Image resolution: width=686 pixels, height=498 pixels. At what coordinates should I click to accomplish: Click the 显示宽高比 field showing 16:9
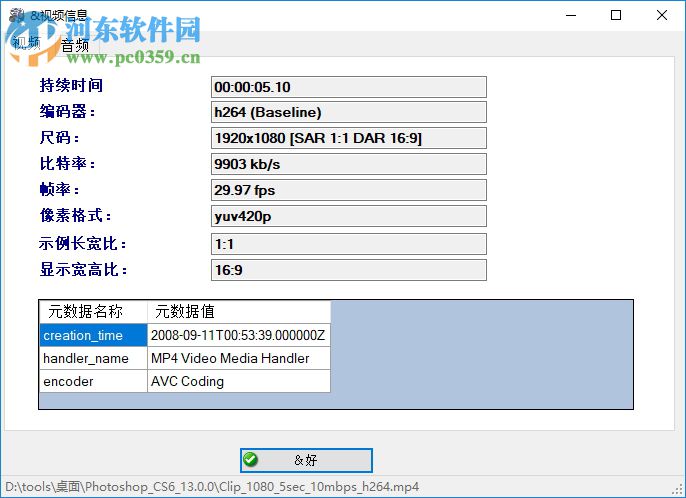click(349, 270)
